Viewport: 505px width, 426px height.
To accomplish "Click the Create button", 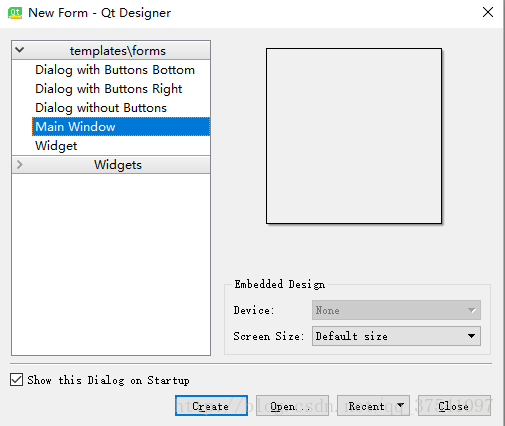I will pos(211,406).
